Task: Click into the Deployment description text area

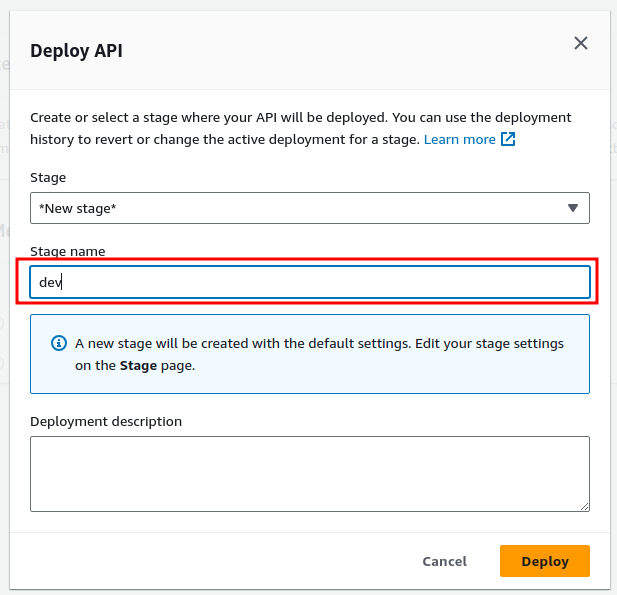Action: click(x=309, y=474)
